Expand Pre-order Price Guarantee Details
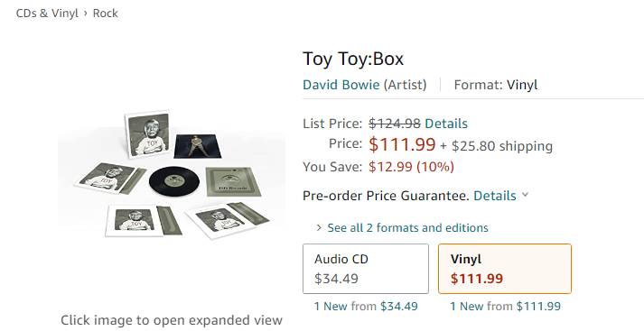The height and width of the screenshot is (331, 644). 495,196
